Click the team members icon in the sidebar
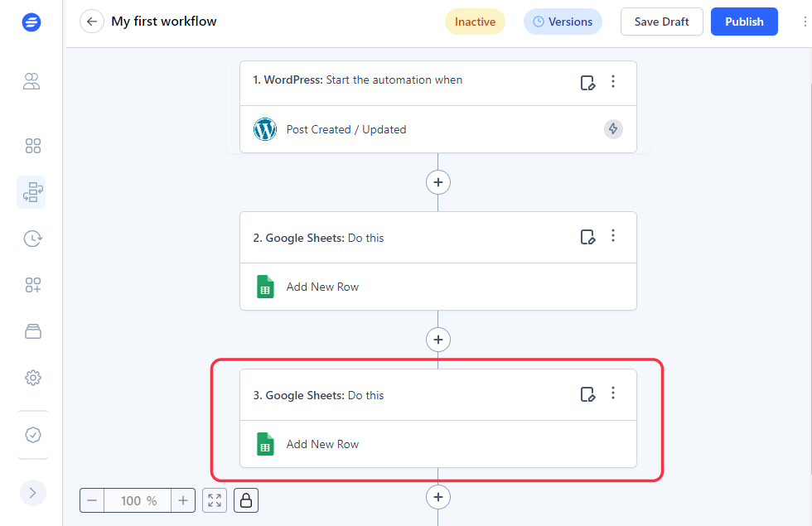The width and height of the screenshot is (812, 526). click(31, 81)
